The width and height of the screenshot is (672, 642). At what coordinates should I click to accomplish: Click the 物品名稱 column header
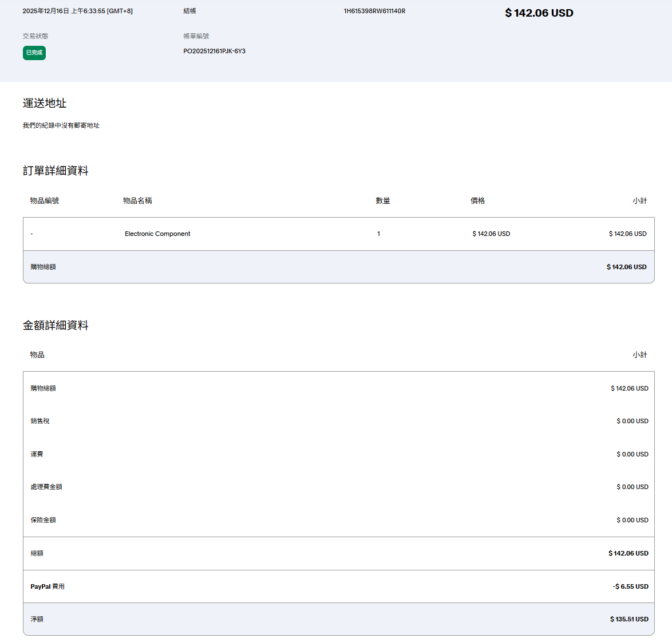pos(137,200)
